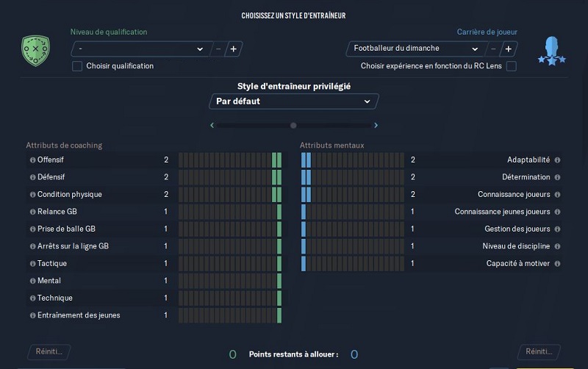
Task: Click the green tactics shield badge
Action: click(35, 51)
